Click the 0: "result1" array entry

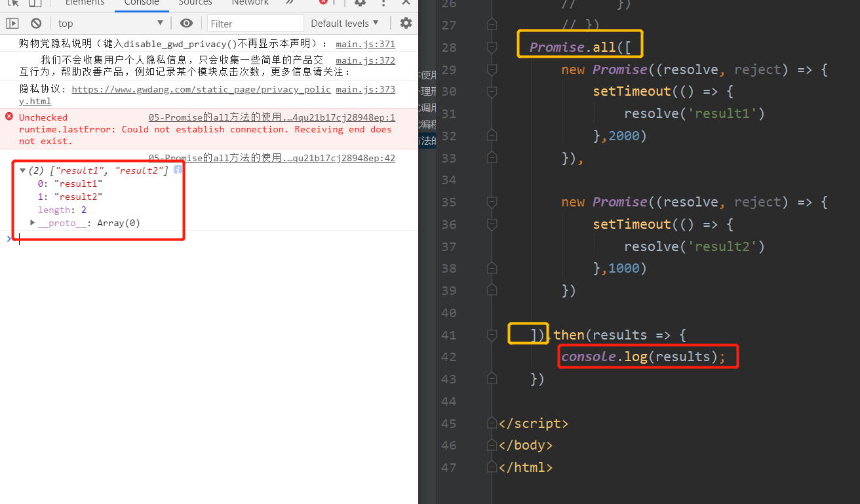(x=70, y=184)
